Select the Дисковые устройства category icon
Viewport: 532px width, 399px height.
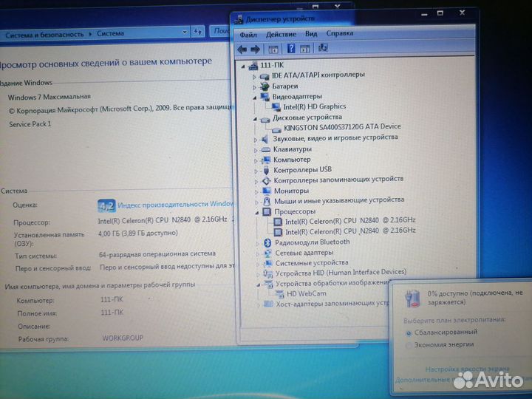[265, 119]
